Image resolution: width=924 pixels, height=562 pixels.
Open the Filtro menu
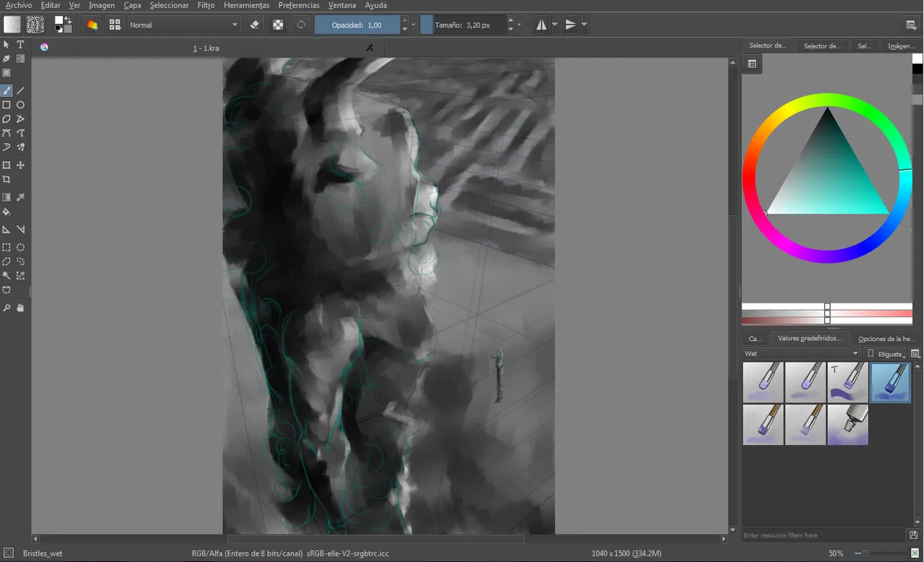206,5
